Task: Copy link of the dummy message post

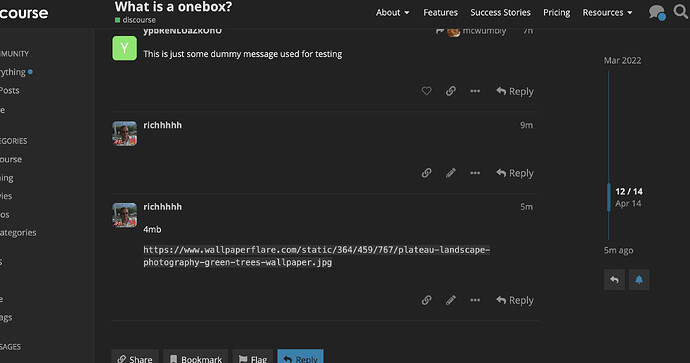Action: click(451, 91)
